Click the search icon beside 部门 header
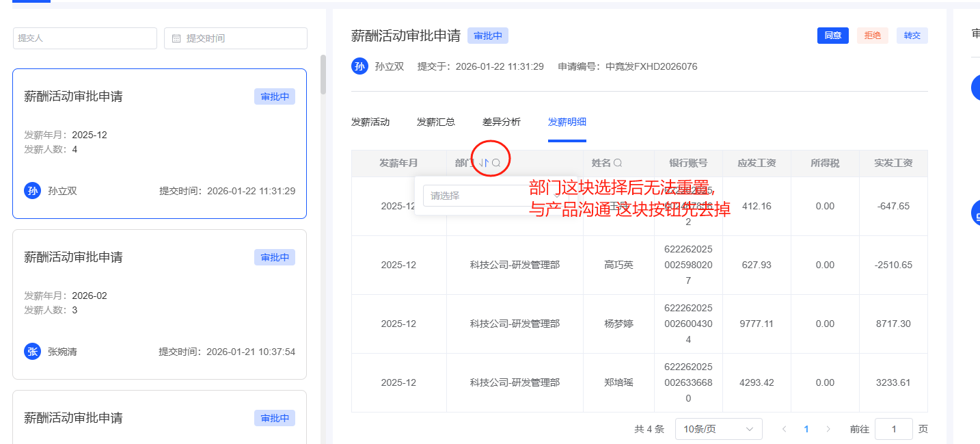The width and height of the screenshot is (980, 444). (x=496, y=163)
